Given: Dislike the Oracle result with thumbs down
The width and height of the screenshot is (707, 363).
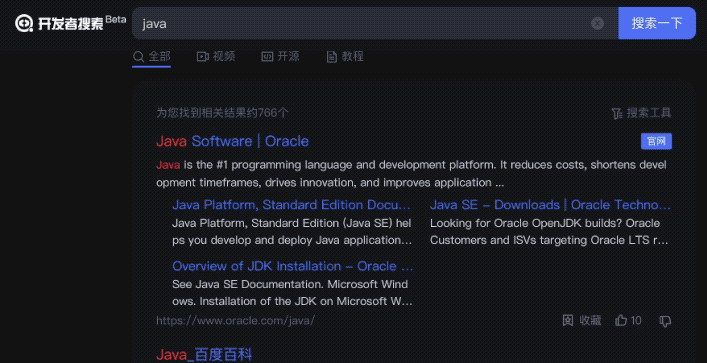Looking at the screenshot, I should (x=665, y=321).
